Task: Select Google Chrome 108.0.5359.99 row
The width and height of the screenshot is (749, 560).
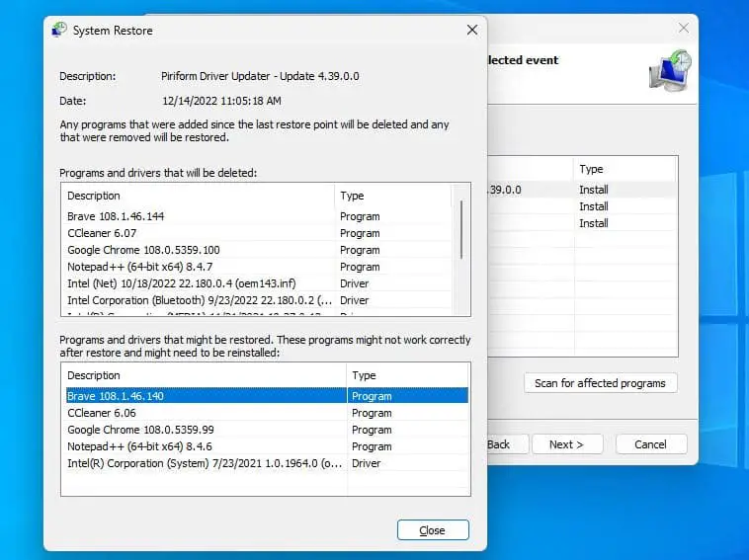Action: click(x=267, y=430)
